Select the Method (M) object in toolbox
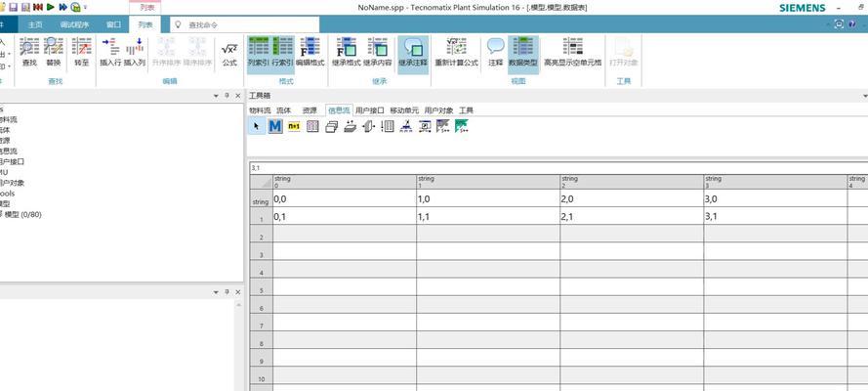This screenshot has height=391, width=868. coord(275,126)
